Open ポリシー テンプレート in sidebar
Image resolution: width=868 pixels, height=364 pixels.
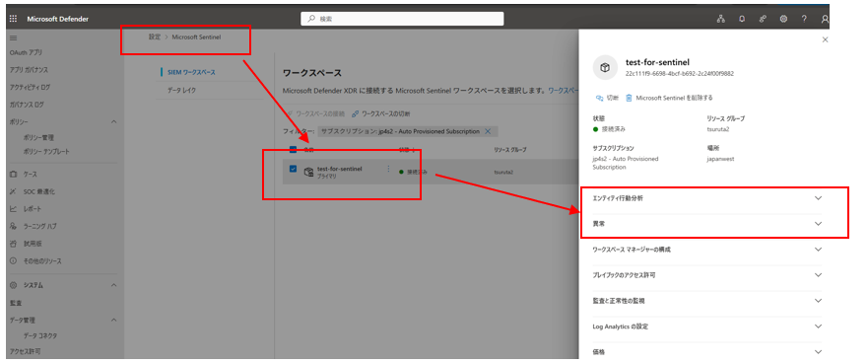pyautogui.click(x=46, y=151)
